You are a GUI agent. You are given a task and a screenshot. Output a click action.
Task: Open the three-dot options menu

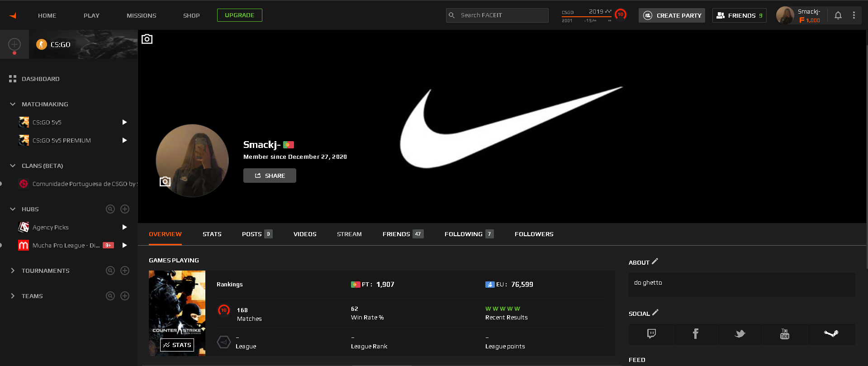pos(854,15)
